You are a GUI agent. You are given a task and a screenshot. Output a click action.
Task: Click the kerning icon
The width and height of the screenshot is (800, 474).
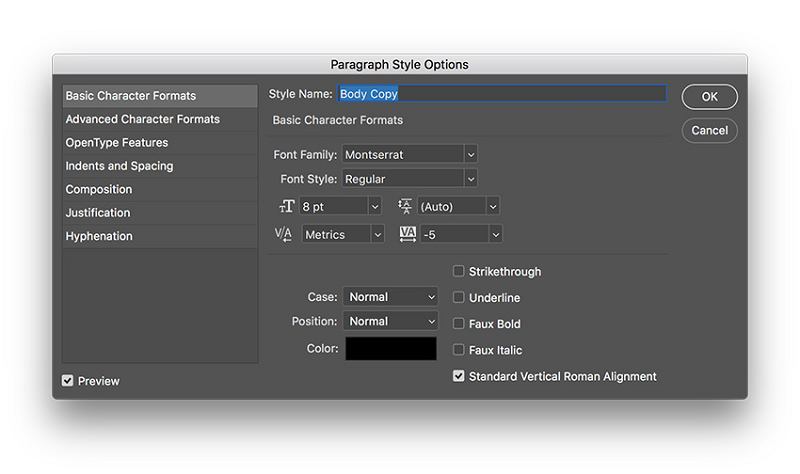click(x=284, y=234)
